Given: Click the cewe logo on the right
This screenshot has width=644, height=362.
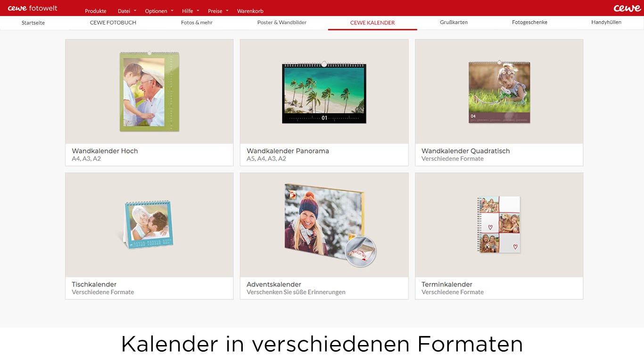Looking at the screenshot, I should click(627, 8).
